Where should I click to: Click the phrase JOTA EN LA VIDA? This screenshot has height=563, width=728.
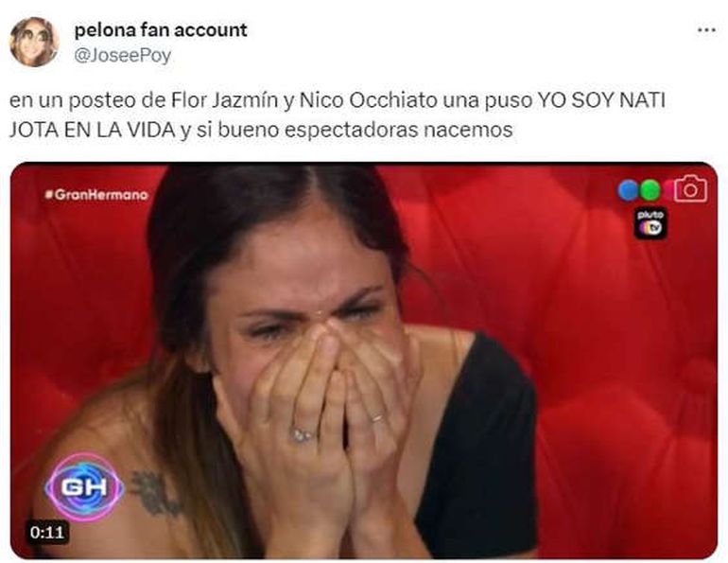pos(93,130)
